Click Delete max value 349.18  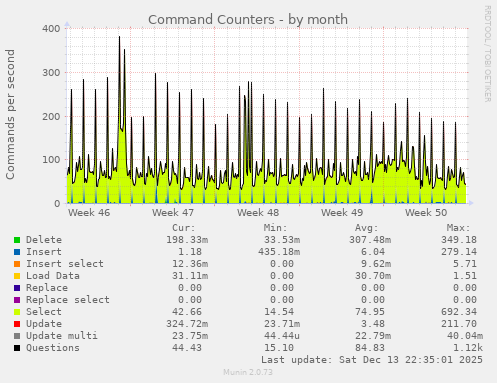459,240
